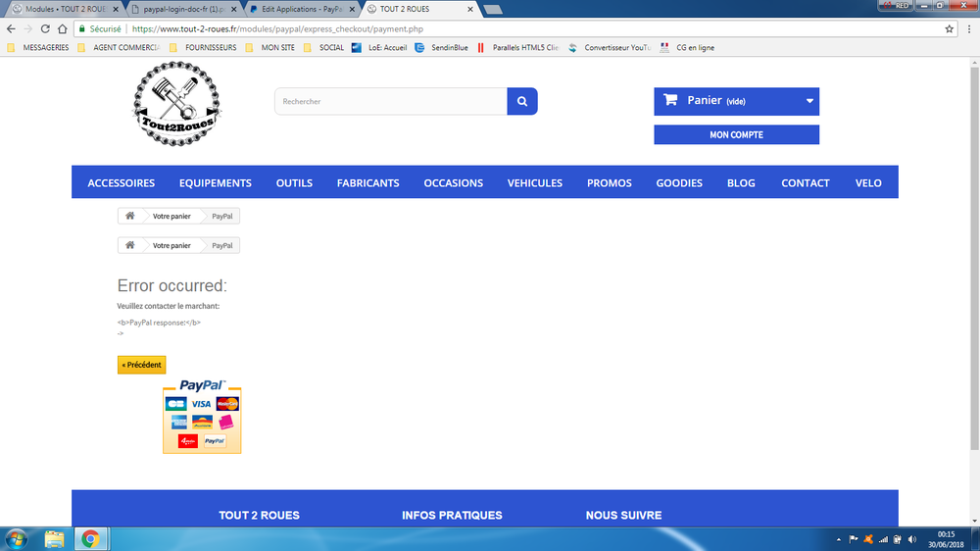The image size is (980, 551).
Task: Open the FABRICANTS menu
Action: pyautogui.click(x=368, y=182)
